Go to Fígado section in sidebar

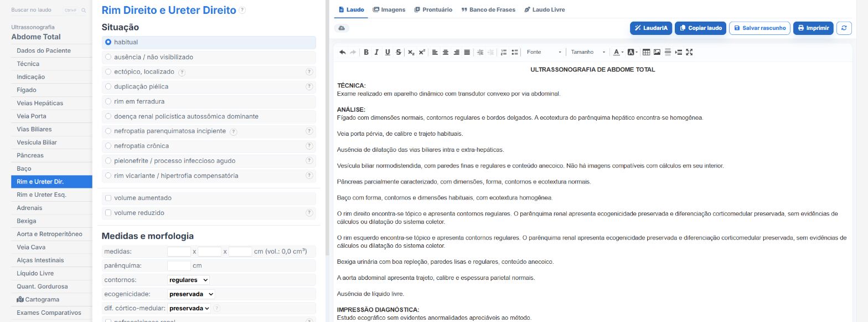point(51,90)
